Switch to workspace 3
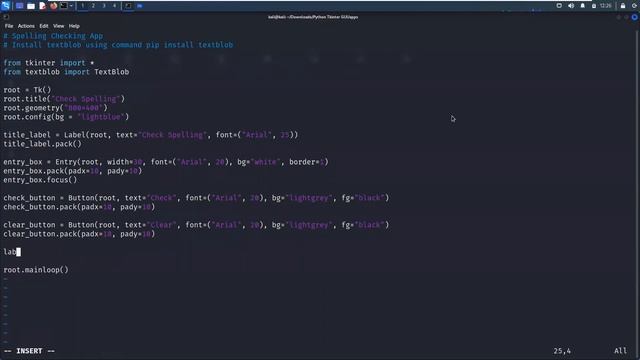The width and height of the screenshot is (640, 360). [x=104, y=6]
